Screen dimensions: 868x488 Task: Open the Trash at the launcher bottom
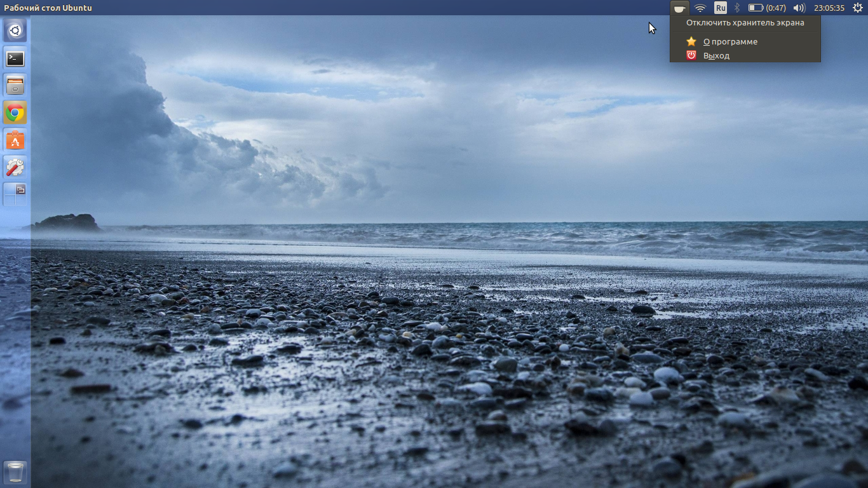(x=15, y=472)
